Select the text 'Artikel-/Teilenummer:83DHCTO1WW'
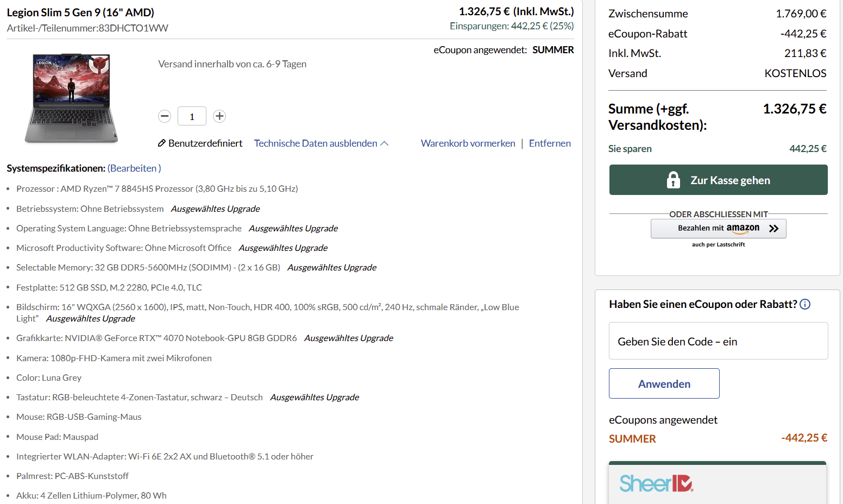The width and height of the screenshot is (843, 504). click(x=87, y=28)
